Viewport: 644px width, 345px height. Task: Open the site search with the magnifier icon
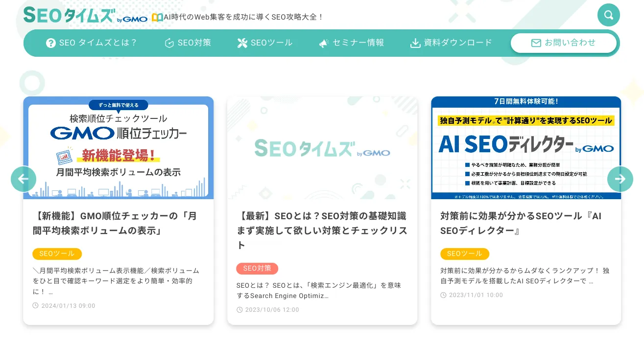pos(608,15)
